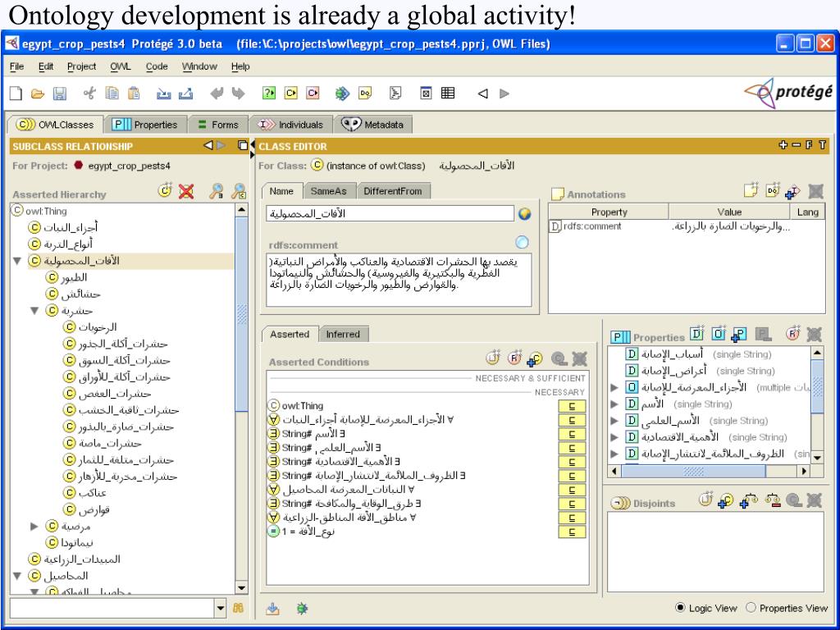Expand the الأجزاء_المعرضة_للإصابة property row
The height and width of the screenshot is (630, 840).
614,387
